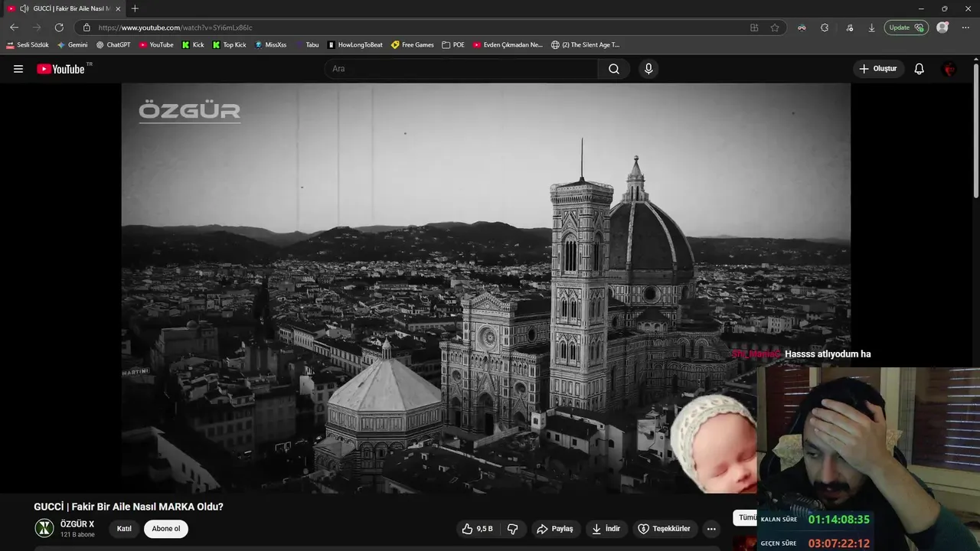Screen dimensions: 980x551
Task: Open the Gemini bookmark
Action: (x=73, y=45)
